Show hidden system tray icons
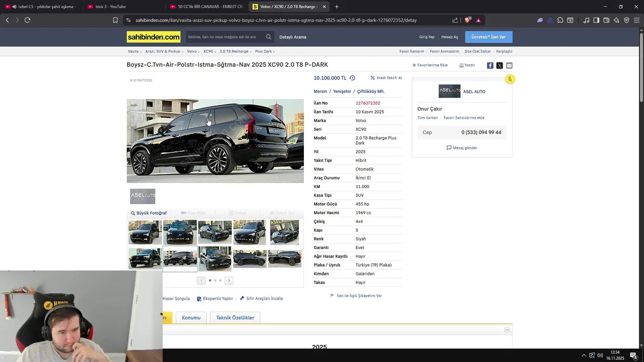The width and height of the screenshot is (644, 362). [x=584, y=355]
